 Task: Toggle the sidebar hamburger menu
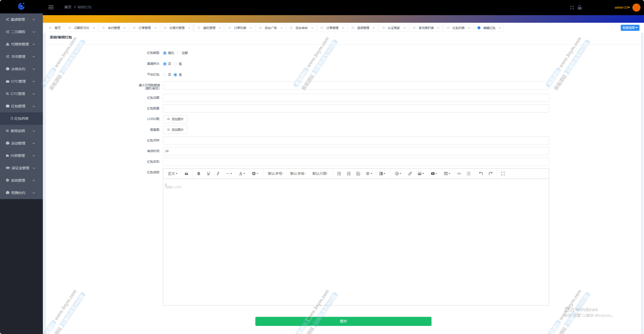point(51,7)
